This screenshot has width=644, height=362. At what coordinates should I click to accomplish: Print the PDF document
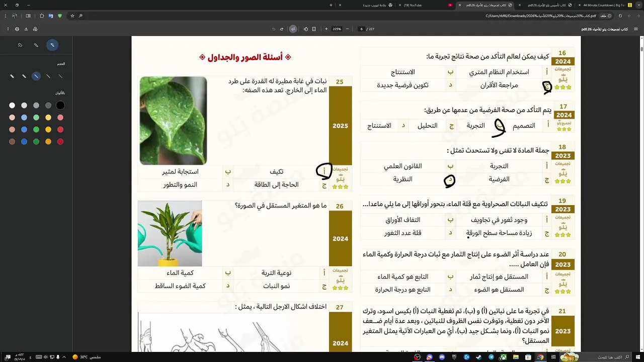17,29
